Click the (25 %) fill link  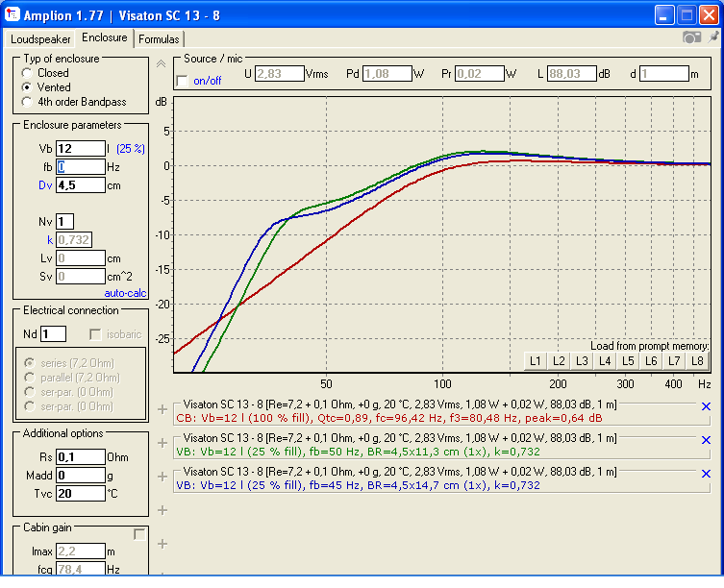point(131,149)
